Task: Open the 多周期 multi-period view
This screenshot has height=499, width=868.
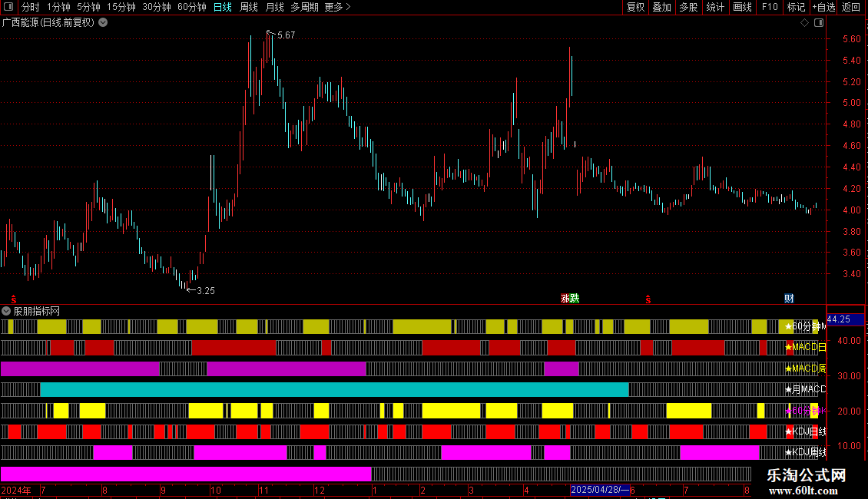Action: pos(304,7)
